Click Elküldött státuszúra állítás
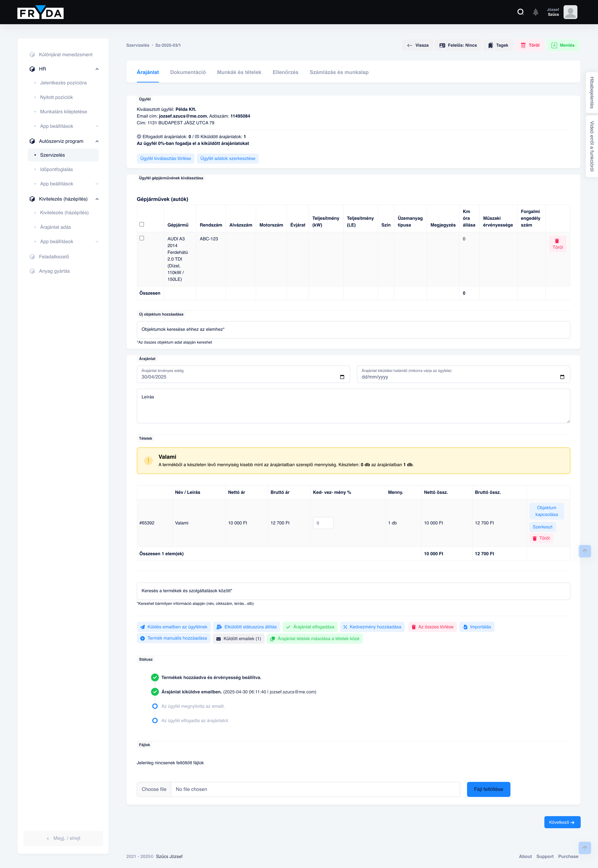598x868 pixels. point(247,627)
